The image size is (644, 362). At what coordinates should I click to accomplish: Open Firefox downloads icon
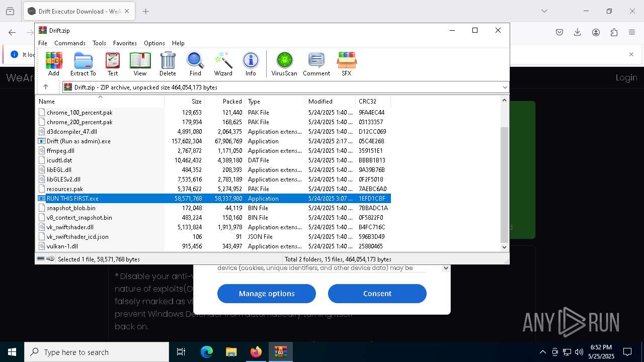pos(578,32)
